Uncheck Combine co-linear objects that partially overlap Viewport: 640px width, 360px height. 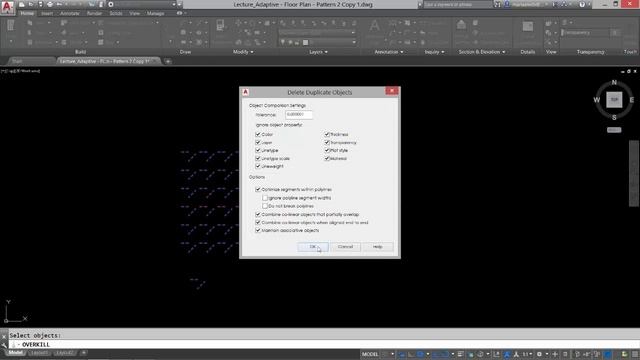258,214
